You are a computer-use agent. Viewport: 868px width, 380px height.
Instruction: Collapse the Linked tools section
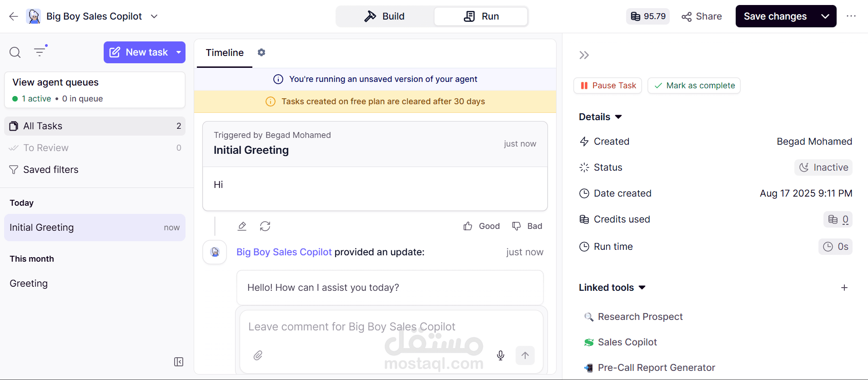click(612, 288)
